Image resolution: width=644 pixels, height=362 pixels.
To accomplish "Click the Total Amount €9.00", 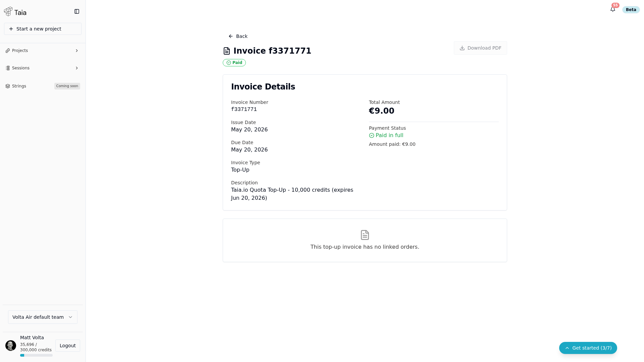I will click(x=382, y=111).
